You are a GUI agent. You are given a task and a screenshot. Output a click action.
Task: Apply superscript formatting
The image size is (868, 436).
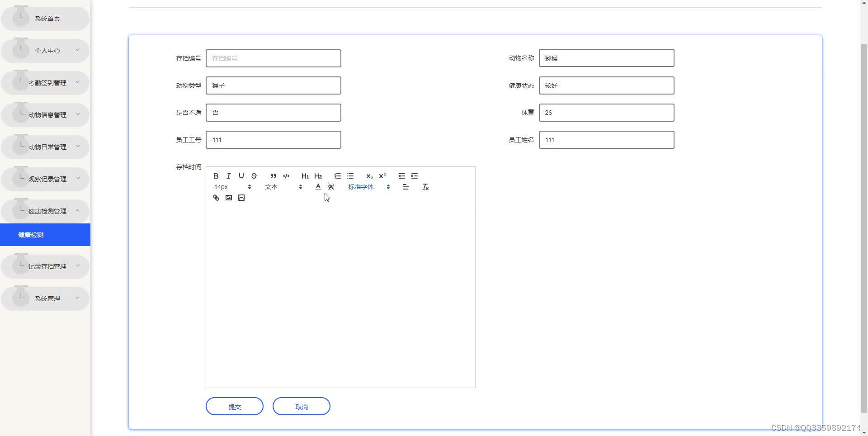coord(382,176)
